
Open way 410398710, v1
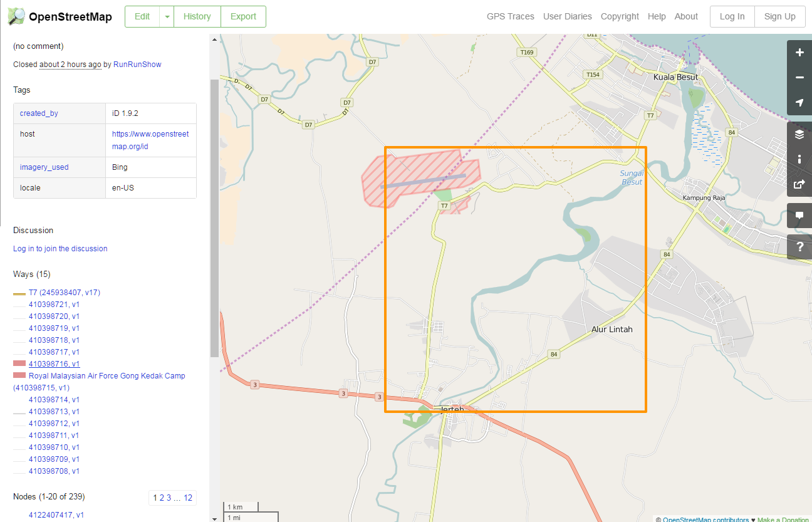pyautogui.click(x=54, y=447)
